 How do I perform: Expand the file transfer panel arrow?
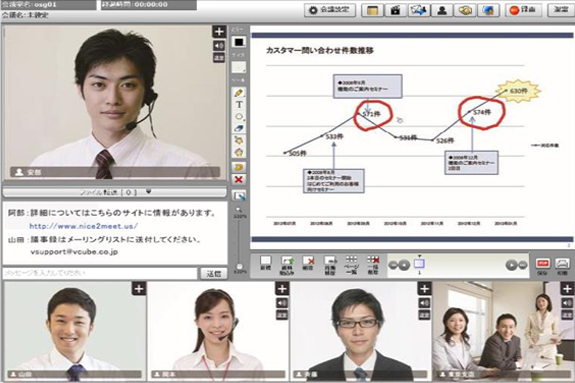click(x=149, y=192)
